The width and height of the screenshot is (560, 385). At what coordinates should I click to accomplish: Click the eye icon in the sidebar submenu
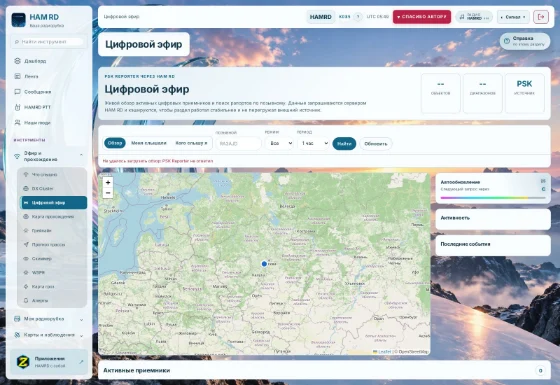tap(26, 259)
